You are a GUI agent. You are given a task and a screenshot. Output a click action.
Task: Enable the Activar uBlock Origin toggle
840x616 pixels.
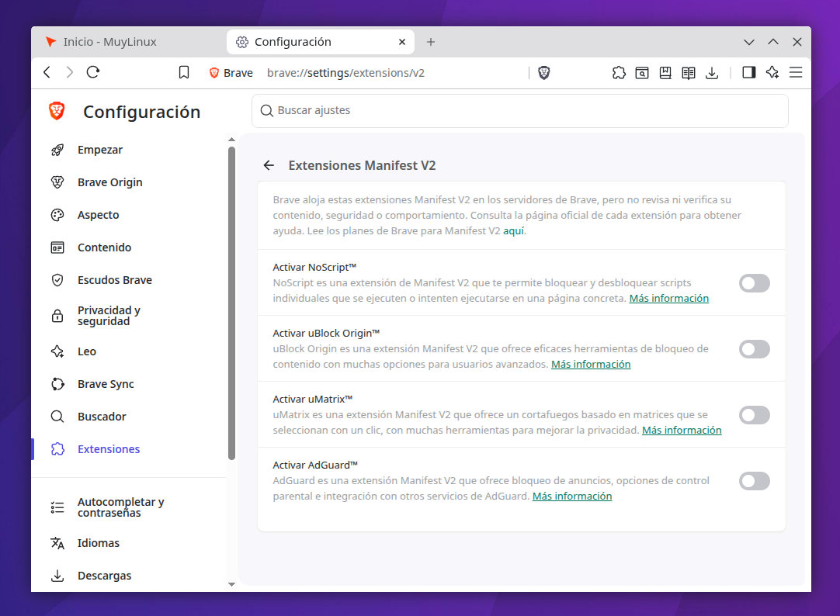click(x=755, y=349)
